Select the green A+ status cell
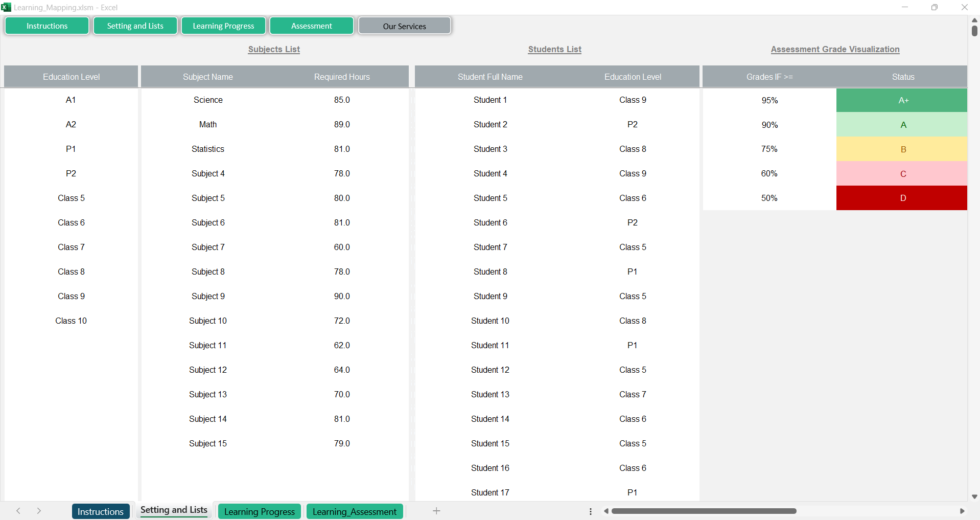The width and height of the screenshot is (980, 520). (x=902, y=100)
